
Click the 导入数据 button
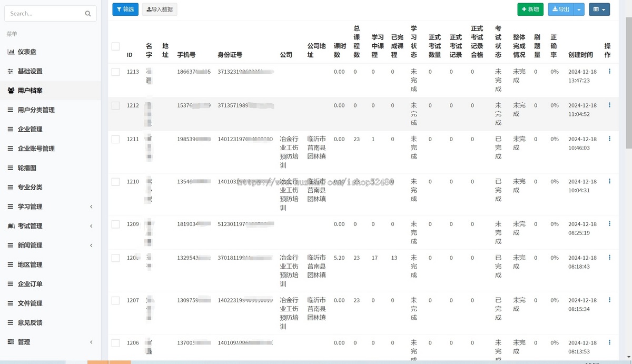click(160, 9)
